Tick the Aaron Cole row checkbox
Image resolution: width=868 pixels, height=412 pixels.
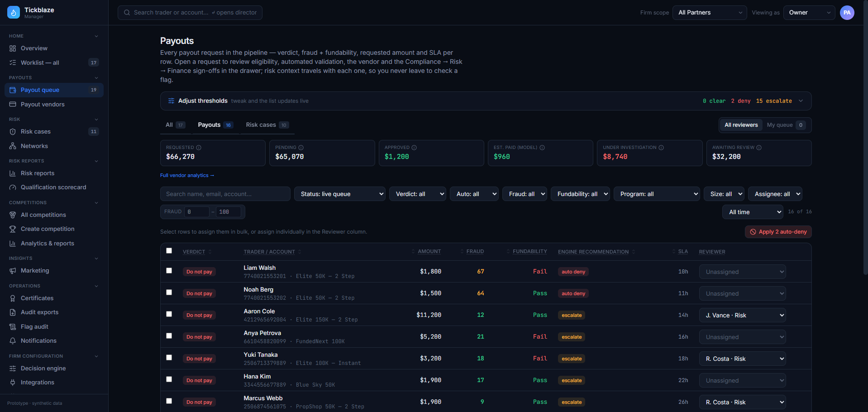169,314
